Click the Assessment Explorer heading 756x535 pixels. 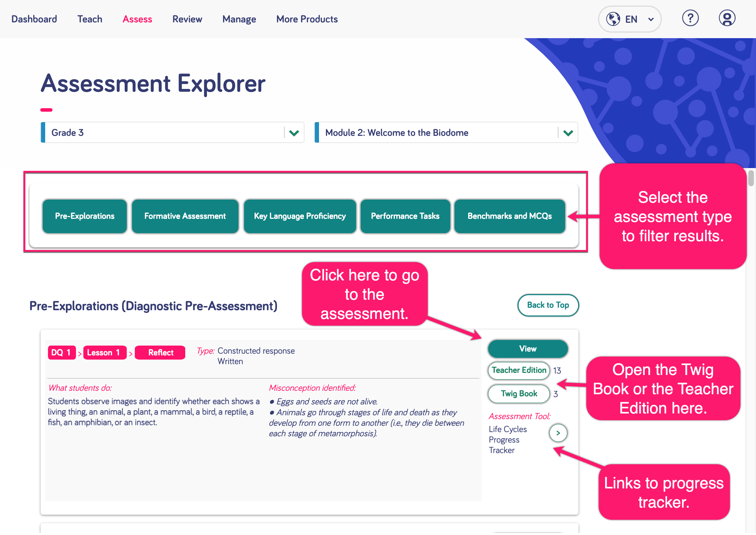coord(153,84)
